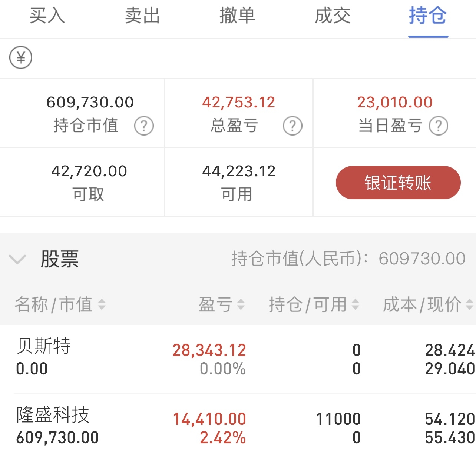
Task: Open the 撤单 tab
Action: click(237, 16)
